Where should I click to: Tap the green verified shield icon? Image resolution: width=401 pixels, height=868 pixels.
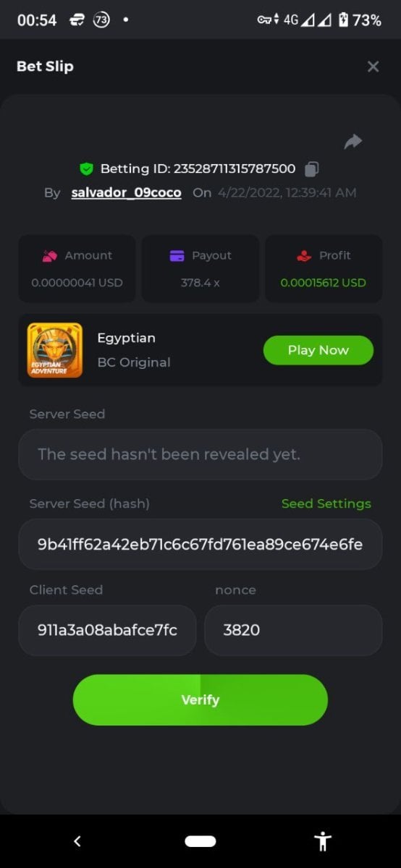[x=86, y=169]
